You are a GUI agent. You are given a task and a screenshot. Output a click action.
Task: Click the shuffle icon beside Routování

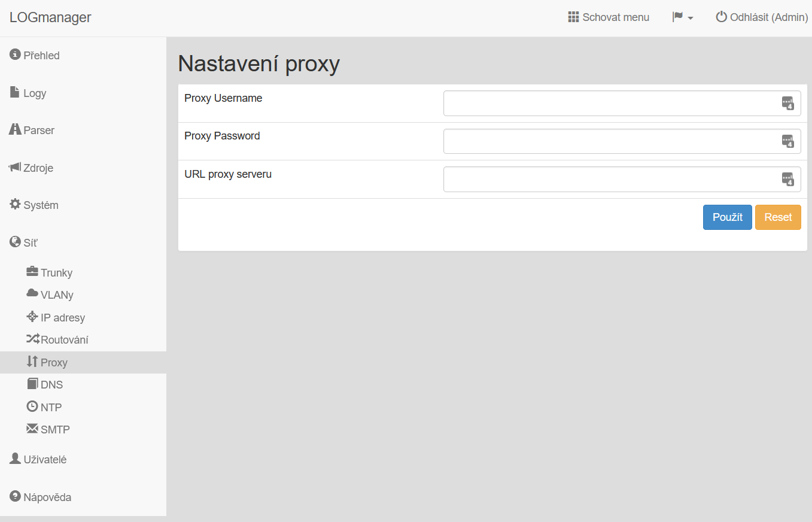(x=33, y=339)
